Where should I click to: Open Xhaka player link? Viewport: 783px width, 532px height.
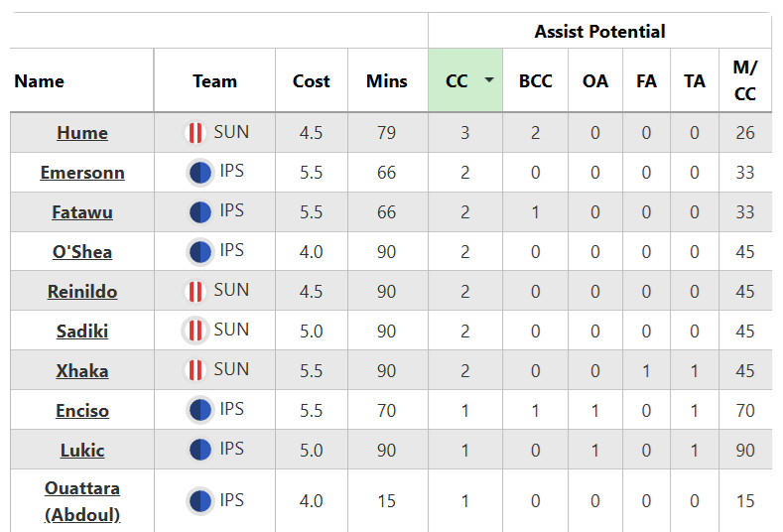pyautogui.click(x=82, y=371)
